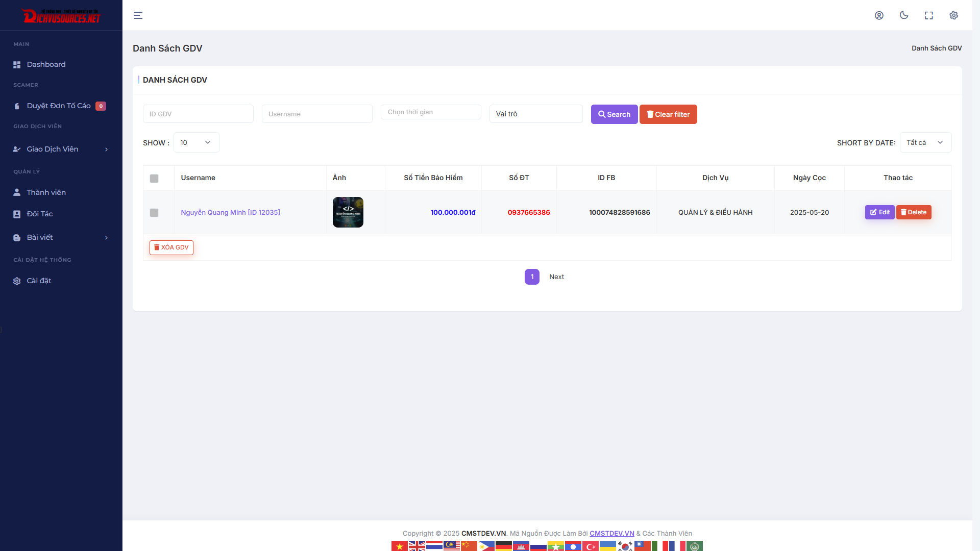
Task: Open Thành viên in the sidebar
Action: 46,192
